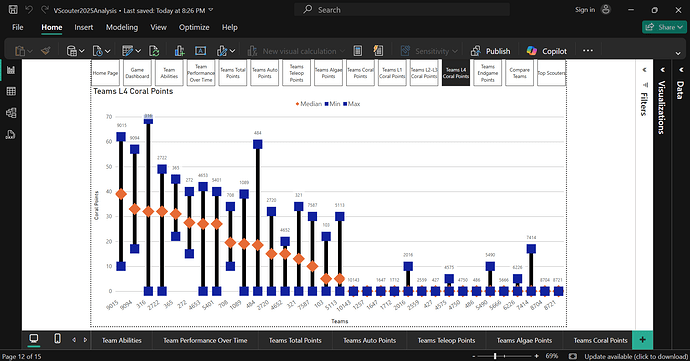Open more ribbon options ellipsis

pyautogui.click(x=588, y=51)
